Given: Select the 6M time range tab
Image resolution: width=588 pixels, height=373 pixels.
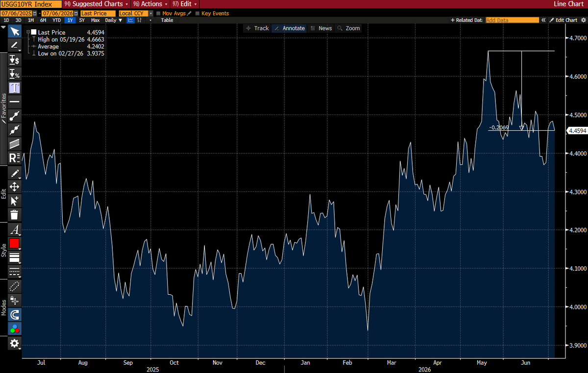Looking at the screenshot, I should pos(43,20).
